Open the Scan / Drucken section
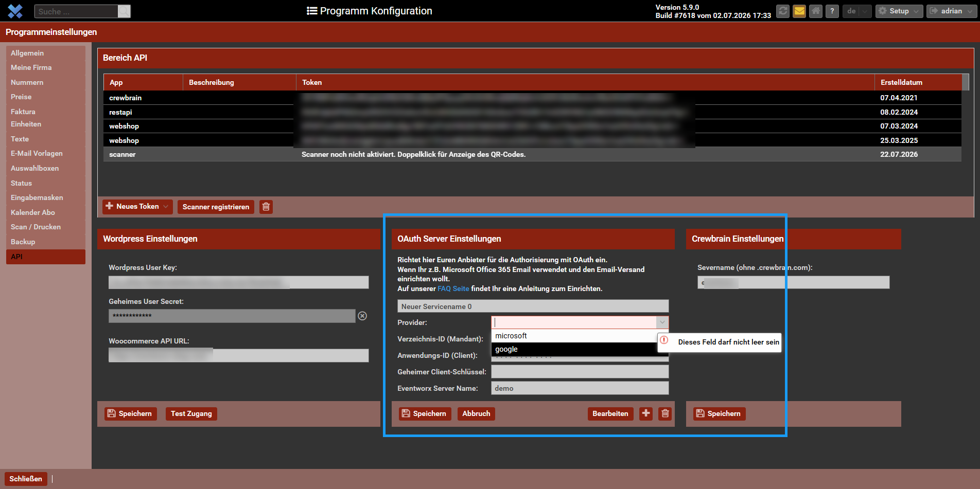 (x=46, y=227)
